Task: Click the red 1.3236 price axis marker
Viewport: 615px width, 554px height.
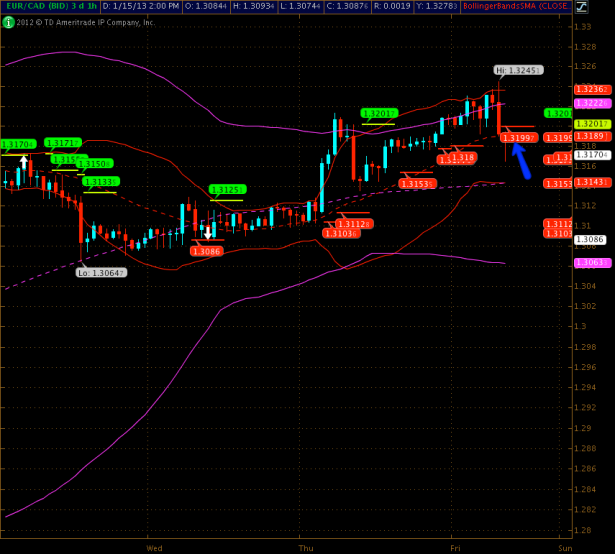Action: pos(585,90)
